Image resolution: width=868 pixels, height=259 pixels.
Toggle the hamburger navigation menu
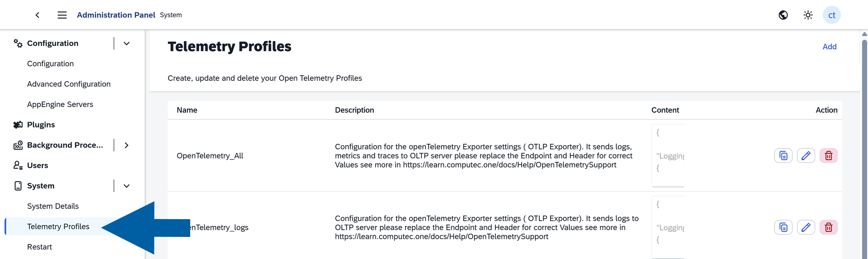point(62,15)
